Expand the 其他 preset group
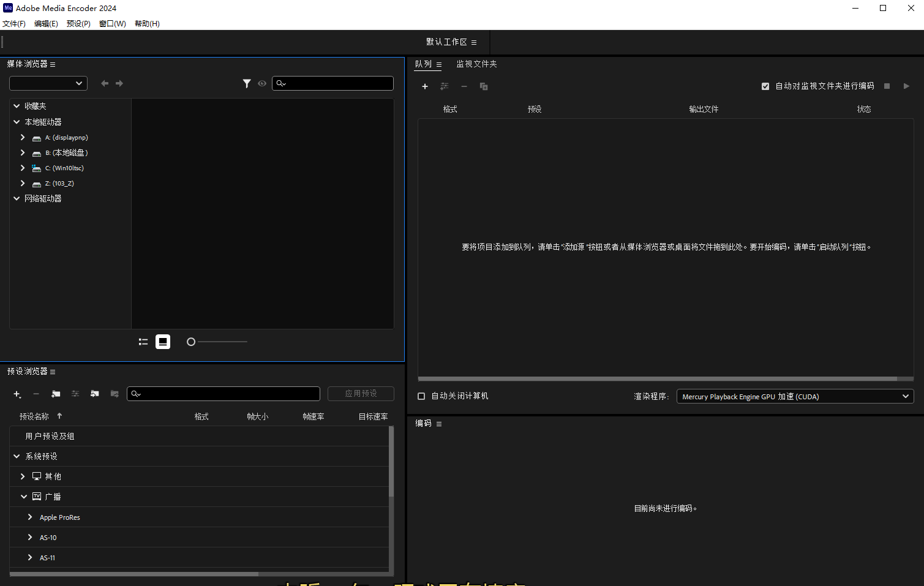The width and height of the screenshot is (924, 586). pos(23,476)
